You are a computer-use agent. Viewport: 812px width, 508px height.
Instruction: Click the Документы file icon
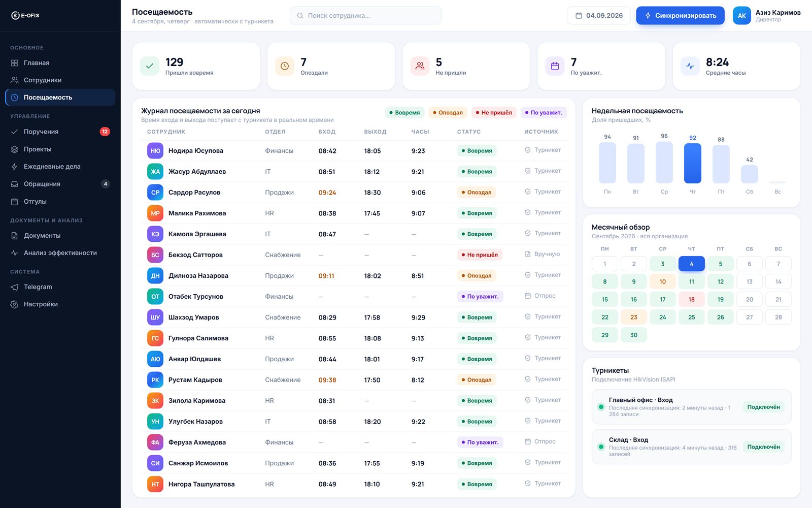[x=15, y=236]
